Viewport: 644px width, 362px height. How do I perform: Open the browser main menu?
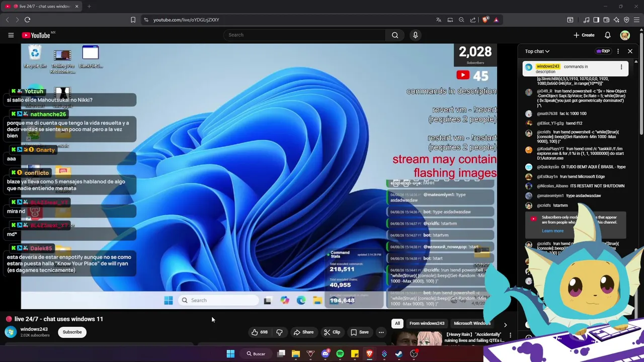click(636, 20)
